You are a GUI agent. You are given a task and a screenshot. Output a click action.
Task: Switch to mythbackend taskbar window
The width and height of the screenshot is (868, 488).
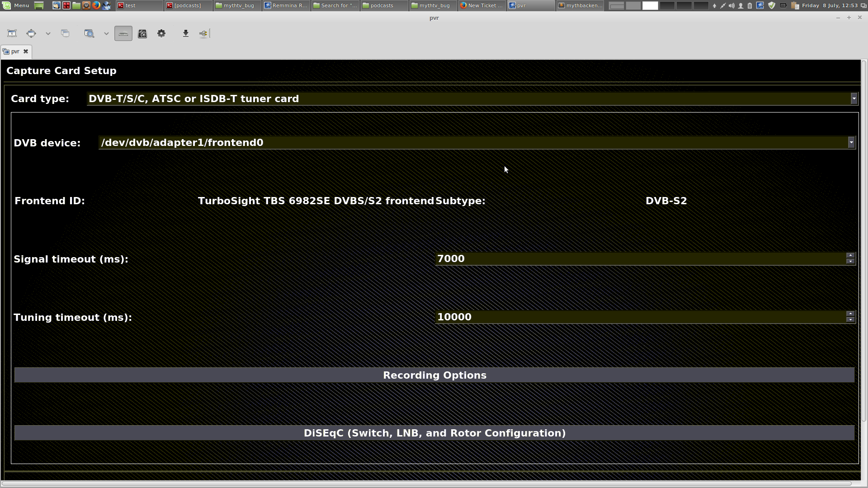(x=580, y=5)
